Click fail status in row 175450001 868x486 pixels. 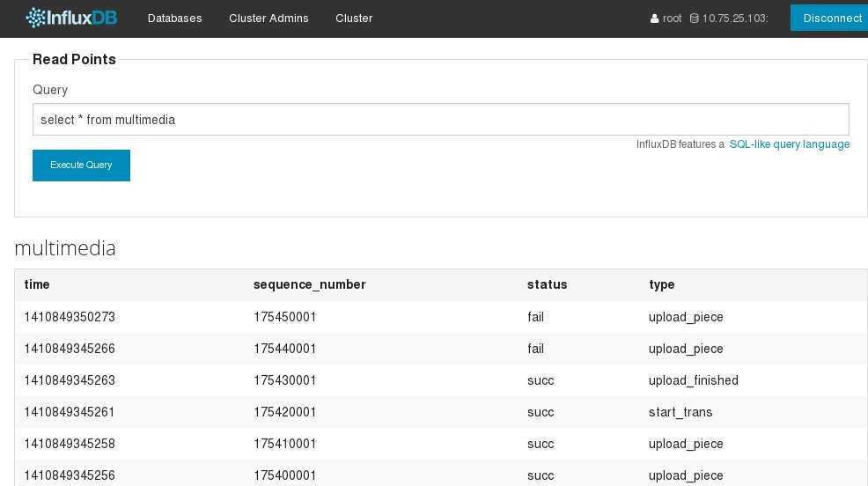tap(536, 317)
